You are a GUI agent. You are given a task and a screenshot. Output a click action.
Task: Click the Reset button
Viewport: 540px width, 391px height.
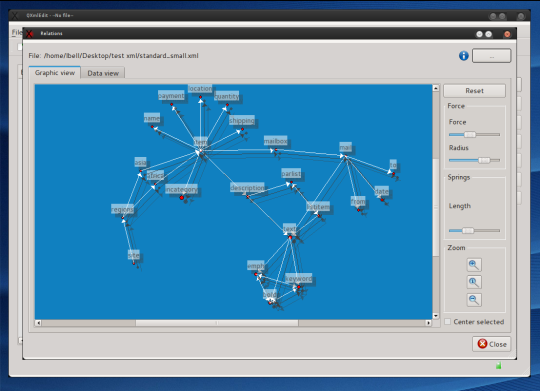(474, 91)
